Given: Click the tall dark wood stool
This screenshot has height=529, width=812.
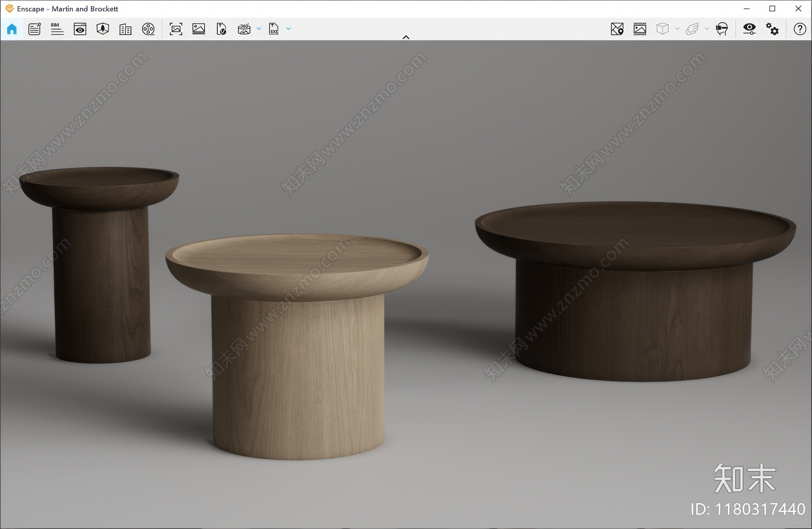Looking at the screenshot, I should coord(100,264).
